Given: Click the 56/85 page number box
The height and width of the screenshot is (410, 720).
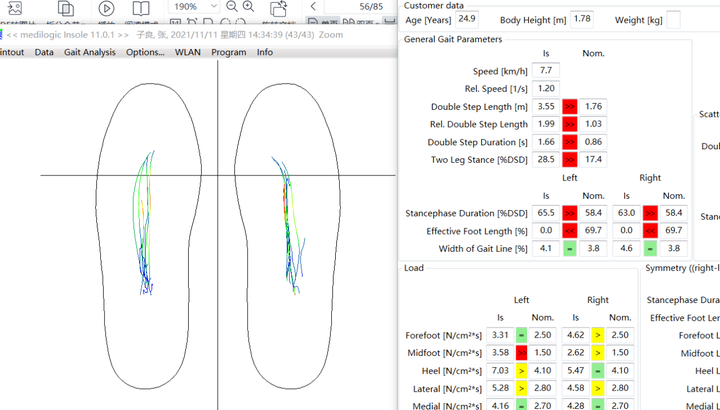Looking at the screenshot, I should pos(371,6).
